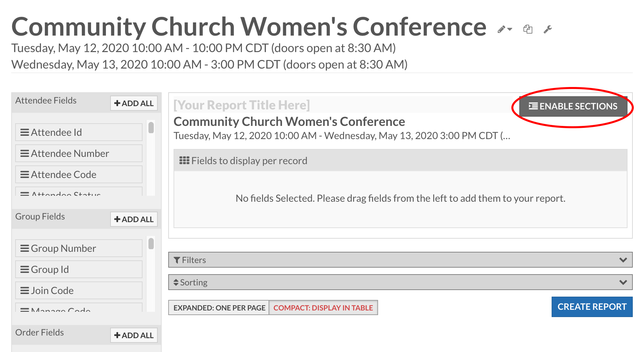
Task: Click the report title placeholder field
Action: click(x=345, y=105)
